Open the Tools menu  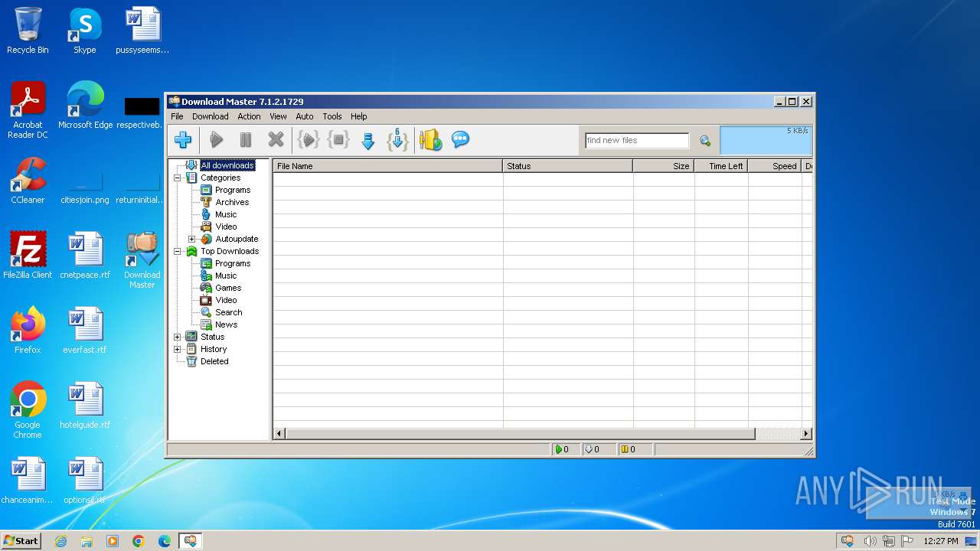click(332, 116)
